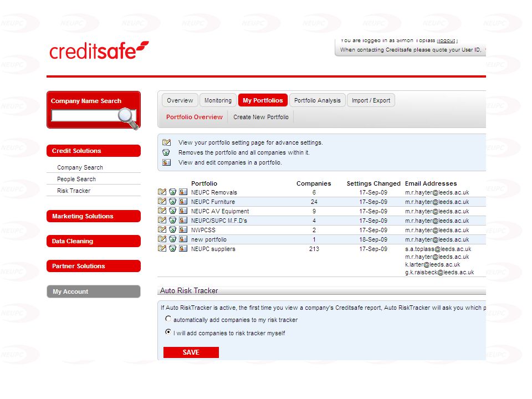
Task: Click the NEUPC AV Equipment portfolio name
Action: (220, 211)
